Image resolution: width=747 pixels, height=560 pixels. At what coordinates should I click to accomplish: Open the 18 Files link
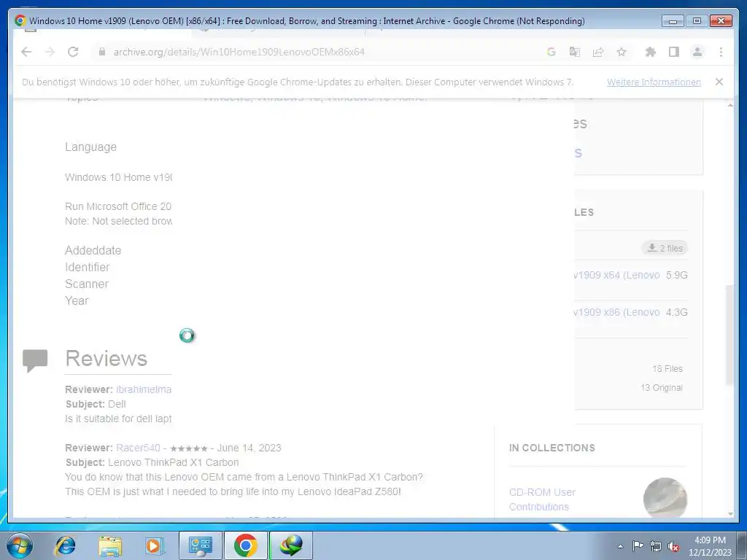[667, 368]
